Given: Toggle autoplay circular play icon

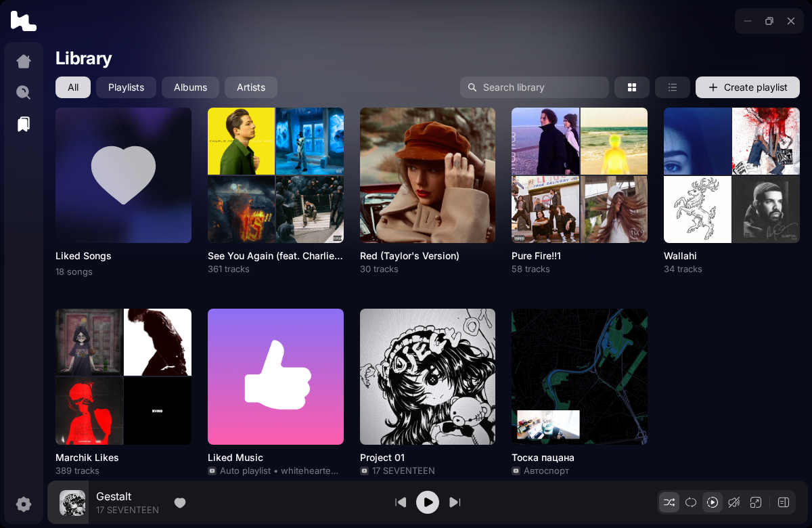Looking at the screenshot, I should [x=713, y=502].
